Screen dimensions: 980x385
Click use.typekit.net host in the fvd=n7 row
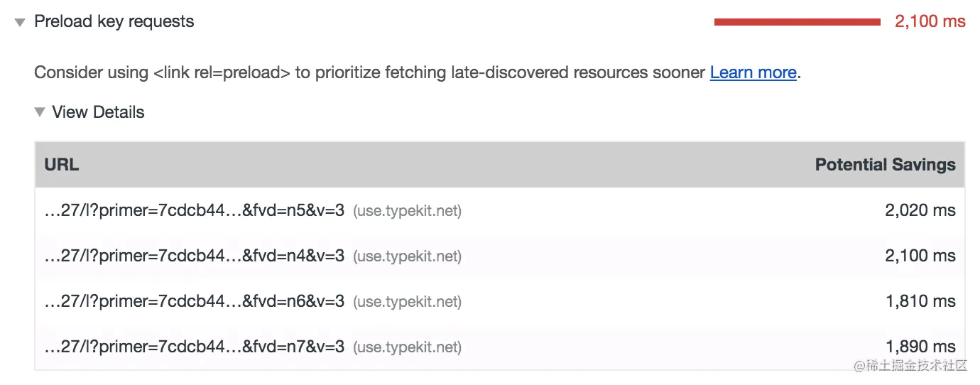[408, 347]
